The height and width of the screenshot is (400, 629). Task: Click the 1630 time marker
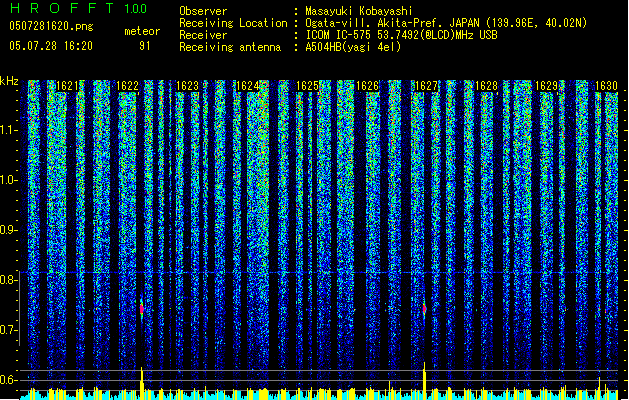(606, 86)
